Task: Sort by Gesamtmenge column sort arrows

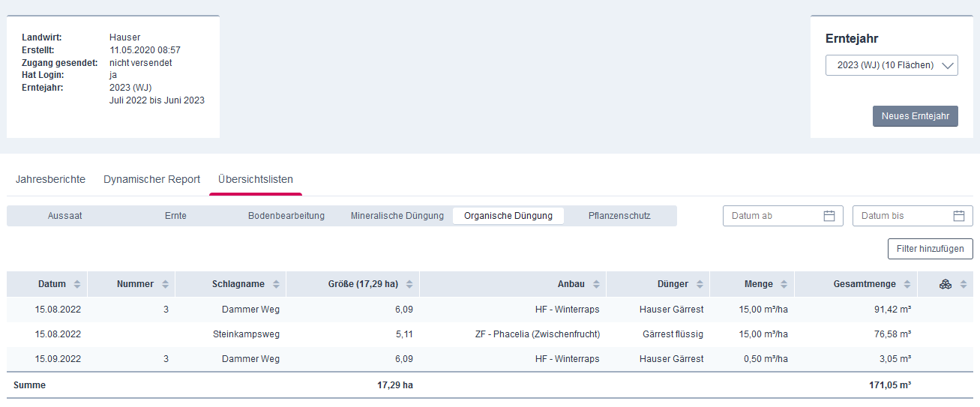Action: (x=907, y=285)
